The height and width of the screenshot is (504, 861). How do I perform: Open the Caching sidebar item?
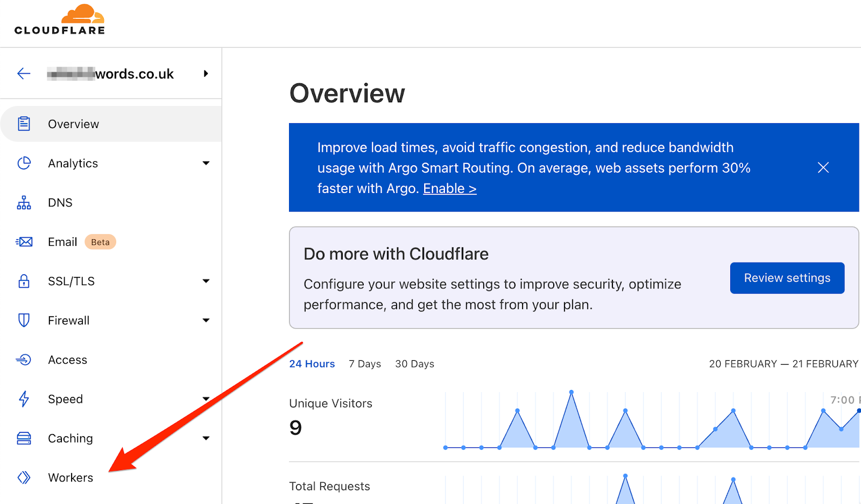(x=111, y=438)
